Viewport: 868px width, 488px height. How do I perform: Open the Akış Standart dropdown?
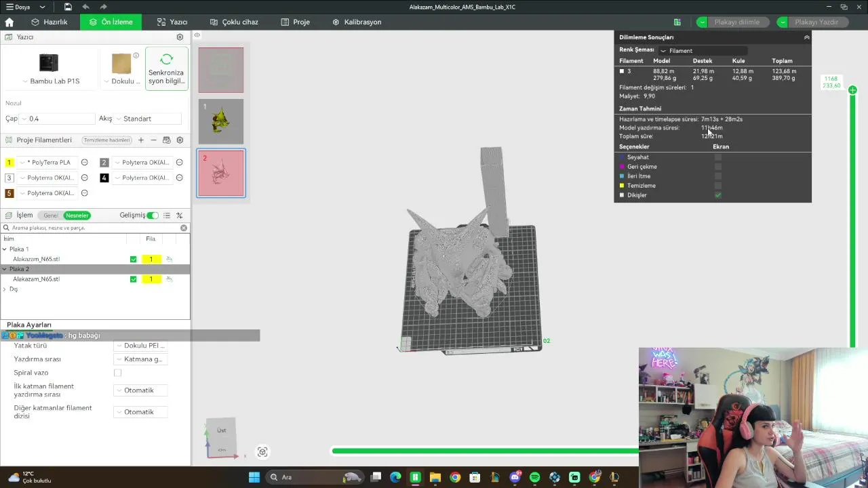pyautogui.click(x=148, y=119)
